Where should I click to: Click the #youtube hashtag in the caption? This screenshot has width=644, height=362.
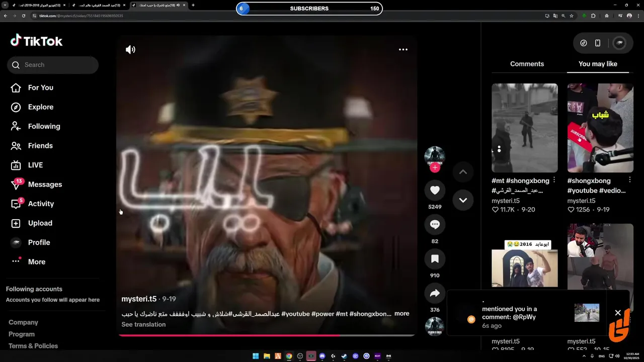point(295,314)
